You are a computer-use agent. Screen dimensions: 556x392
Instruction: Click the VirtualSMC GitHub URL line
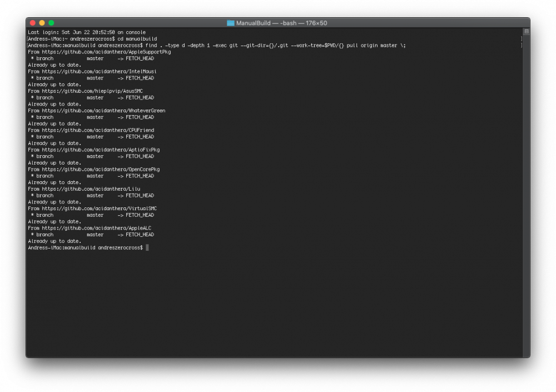(92, 209)
